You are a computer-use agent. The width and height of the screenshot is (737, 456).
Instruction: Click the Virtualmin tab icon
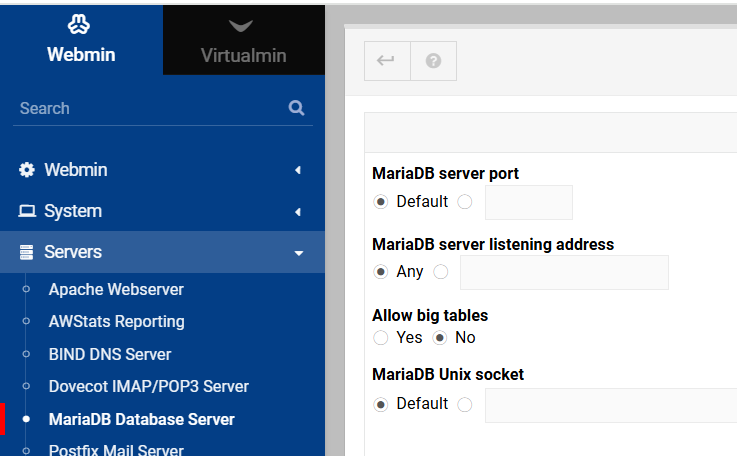pos(241,26)
